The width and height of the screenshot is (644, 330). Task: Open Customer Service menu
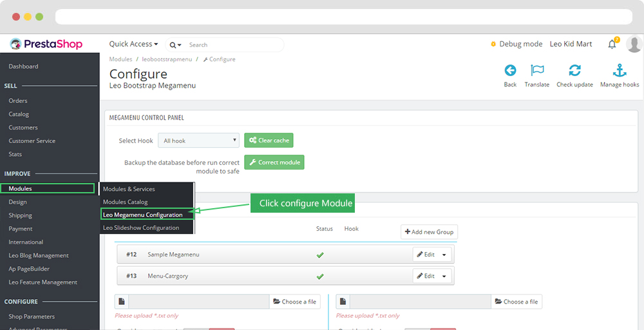32,141
